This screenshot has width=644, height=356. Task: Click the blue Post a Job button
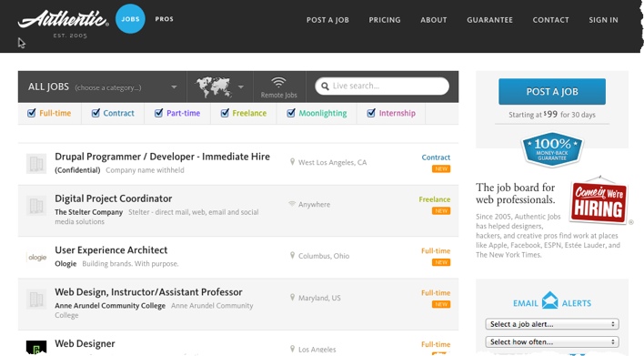(x=552, y=91)
